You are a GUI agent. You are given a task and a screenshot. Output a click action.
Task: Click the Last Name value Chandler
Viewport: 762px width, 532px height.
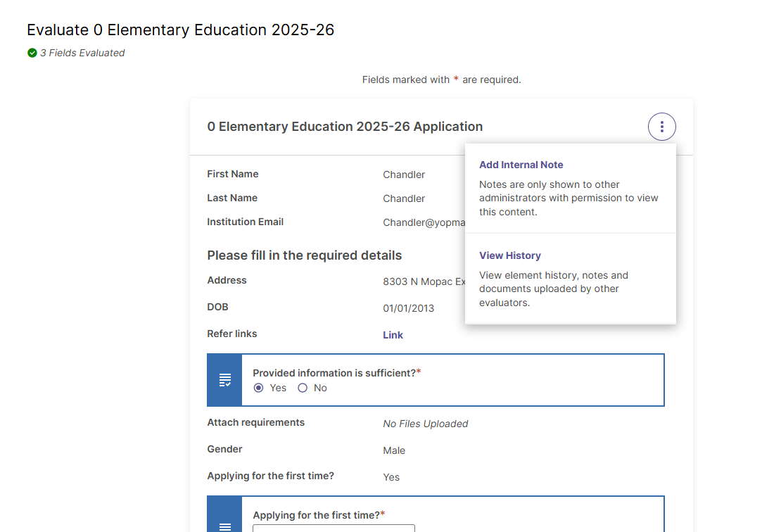click(x=404, y=198)
